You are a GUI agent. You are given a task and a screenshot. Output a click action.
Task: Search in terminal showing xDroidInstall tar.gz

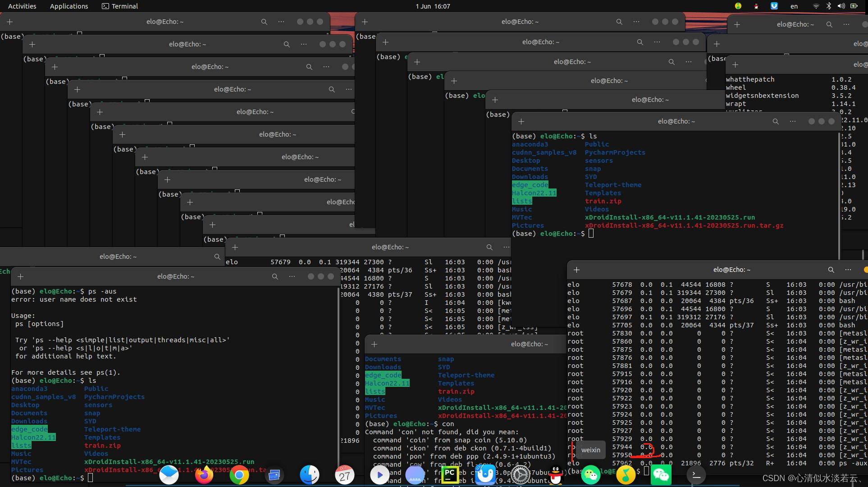[x=776, y=121]
